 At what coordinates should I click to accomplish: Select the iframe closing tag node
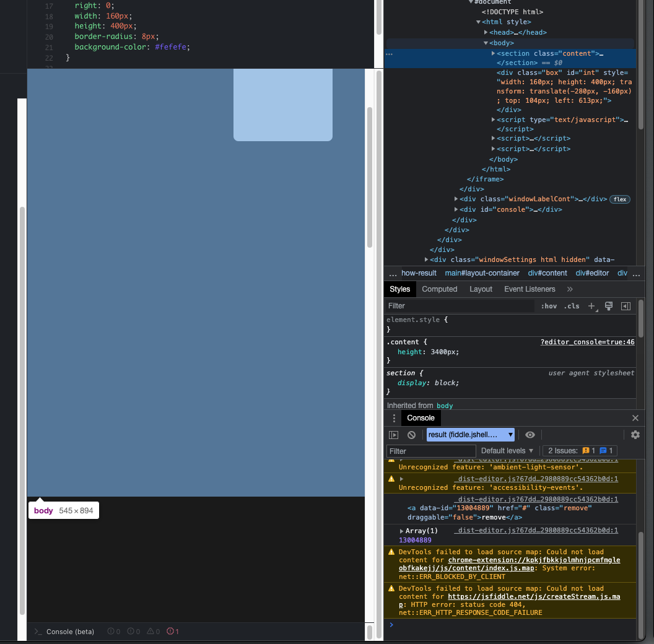[x=485, y=179]
